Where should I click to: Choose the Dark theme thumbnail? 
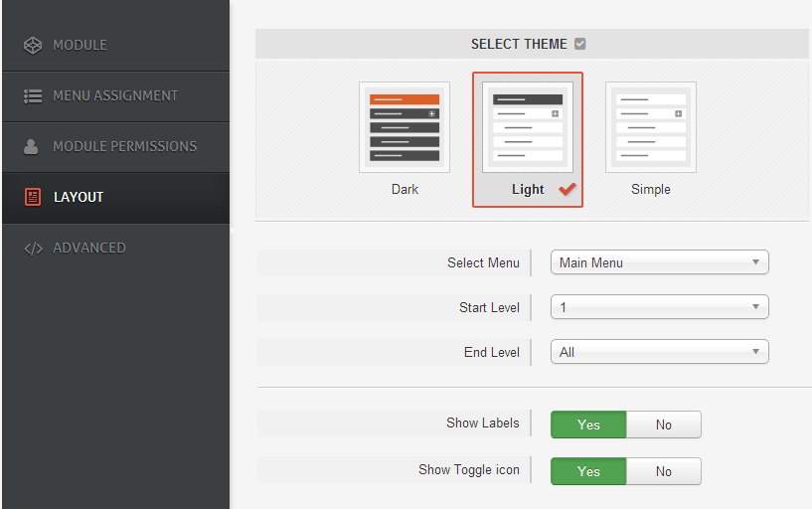pos(405,128)
